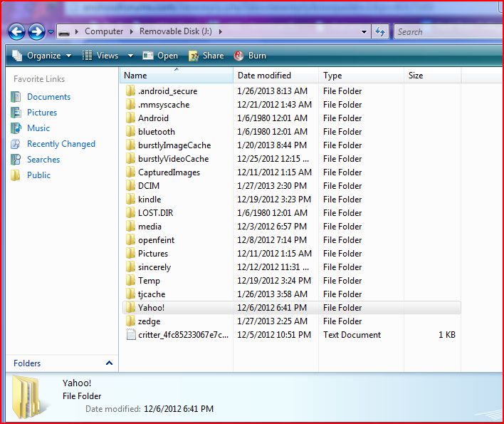Image resolution: width=504 pixels, height=424 pixels.
Task: Open the recent pages dropdown arrow
Action: tap(51, 31)
